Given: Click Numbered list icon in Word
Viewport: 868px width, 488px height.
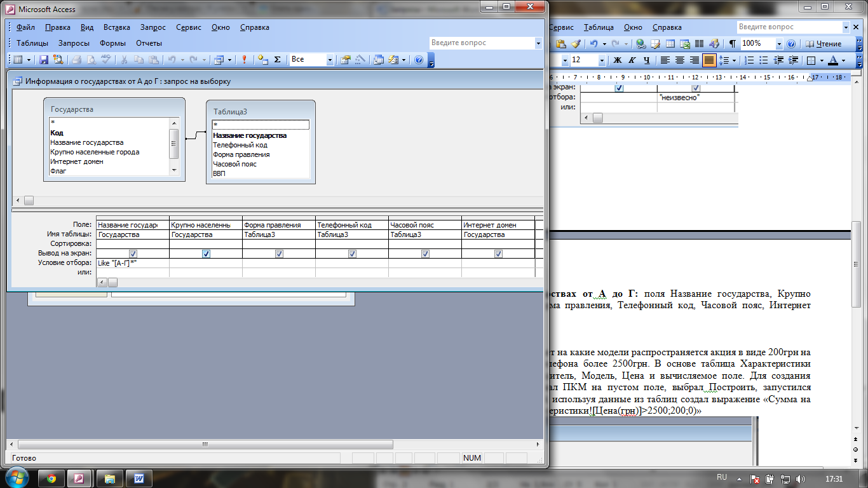Looking at the screenshot, I should click(x=749, y=60).
